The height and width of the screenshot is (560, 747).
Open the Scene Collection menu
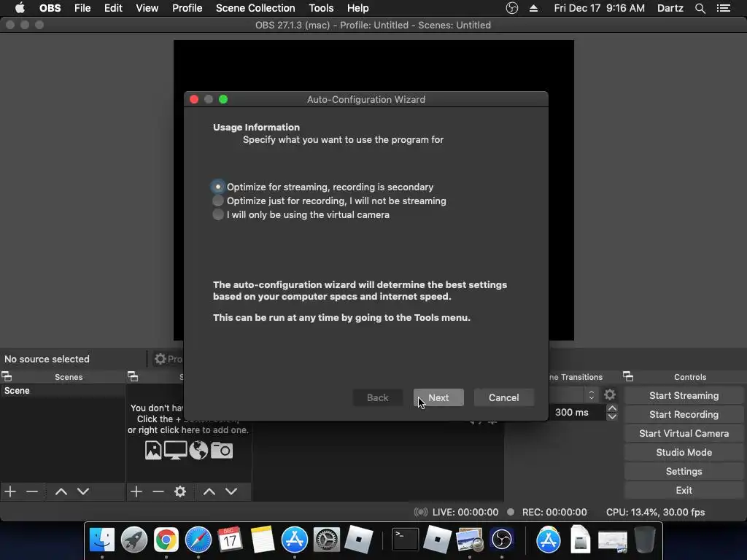tap(255, 8)
